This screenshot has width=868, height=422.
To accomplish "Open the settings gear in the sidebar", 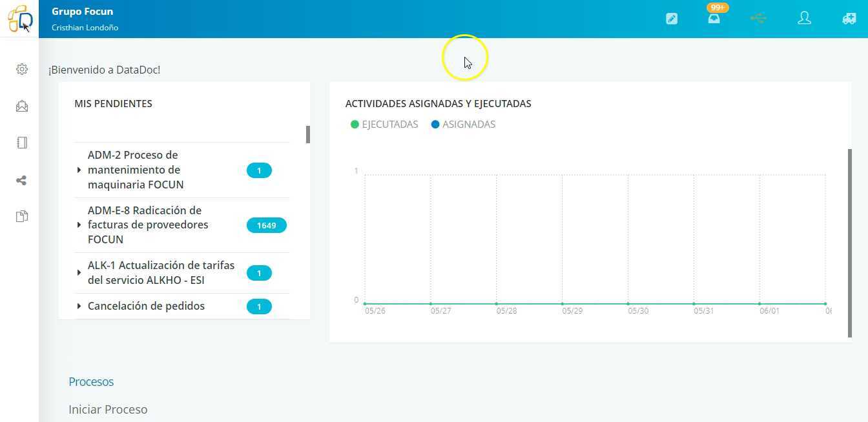I will [x=22, y=69].
